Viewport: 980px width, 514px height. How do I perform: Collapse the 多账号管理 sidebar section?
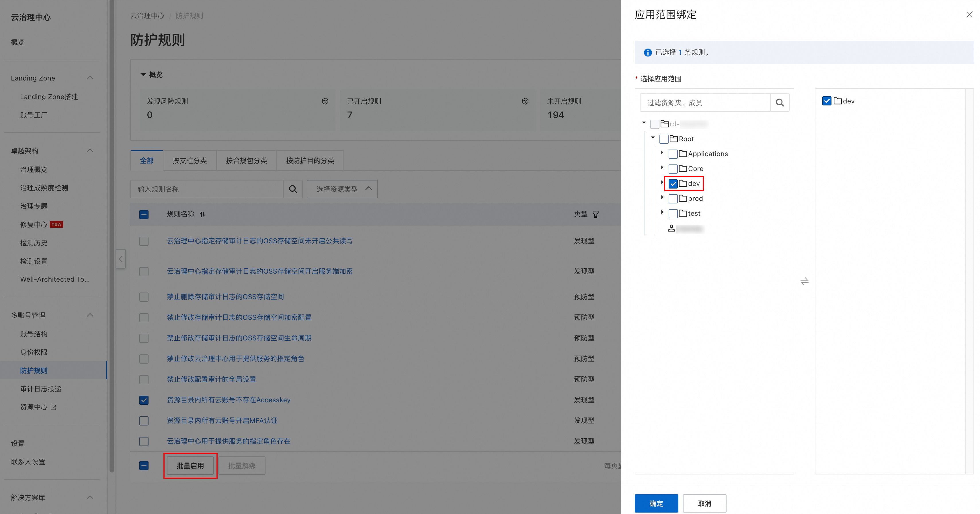click(90, 315)
